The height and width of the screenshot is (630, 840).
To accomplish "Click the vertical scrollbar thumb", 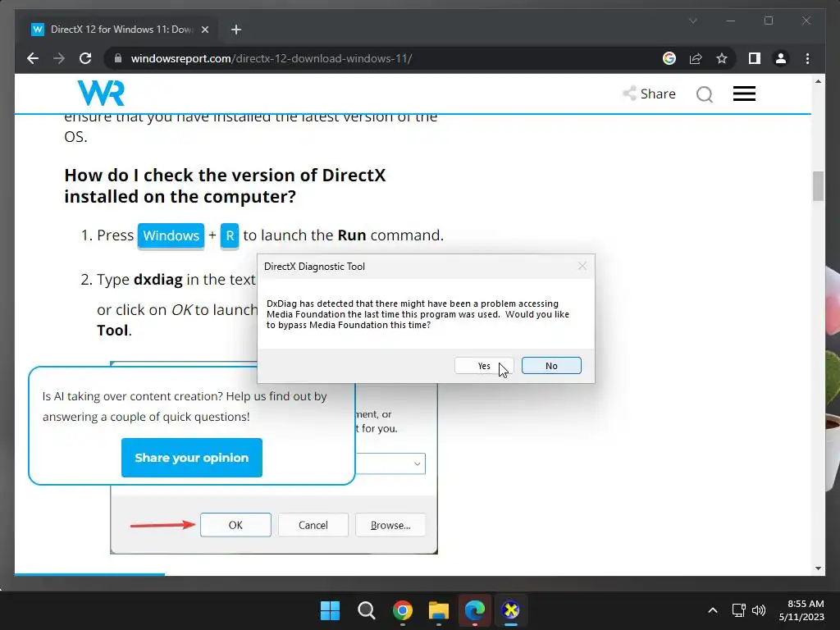I will tap(818, 186).
